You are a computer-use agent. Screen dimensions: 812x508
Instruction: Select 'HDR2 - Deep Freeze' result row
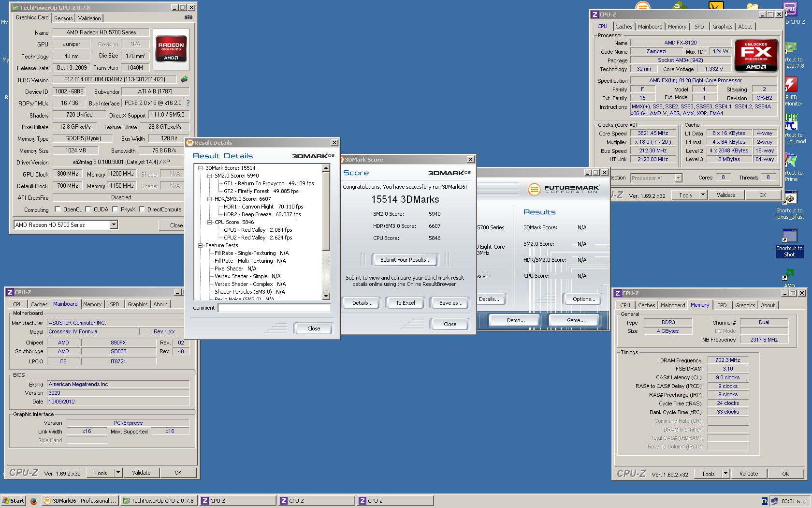[262, 214]
